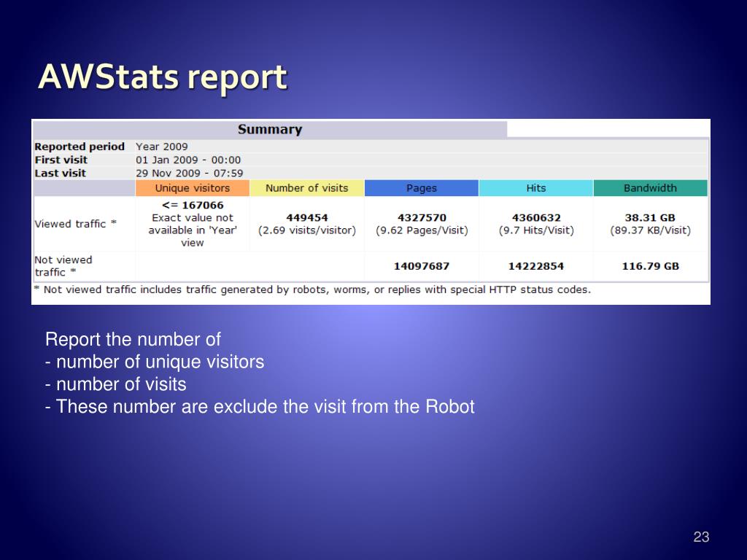Viewport: 747px width, 560px height.
Task: Select the 'Viewed traffic *' row label
Action: click(75, 224)
